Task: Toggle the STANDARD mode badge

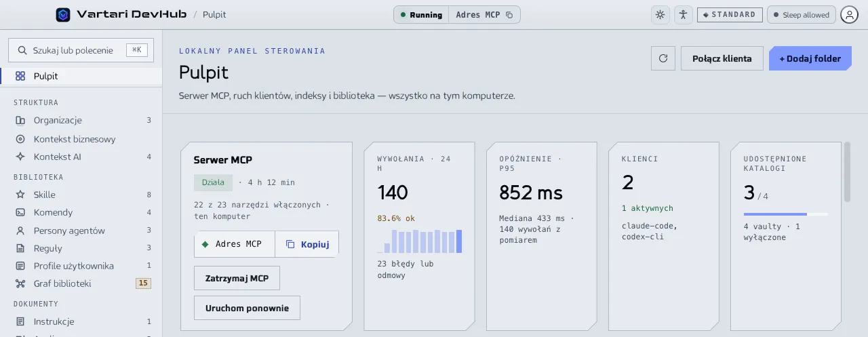Action: coord(730,14)
